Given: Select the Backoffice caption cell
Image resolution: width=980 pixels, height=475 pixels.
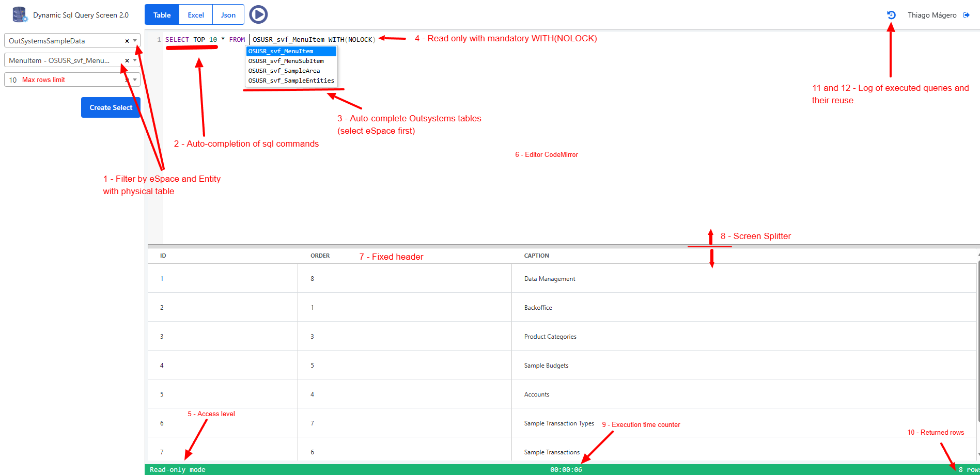Looking at the screenshot, I should click(538, 308).
